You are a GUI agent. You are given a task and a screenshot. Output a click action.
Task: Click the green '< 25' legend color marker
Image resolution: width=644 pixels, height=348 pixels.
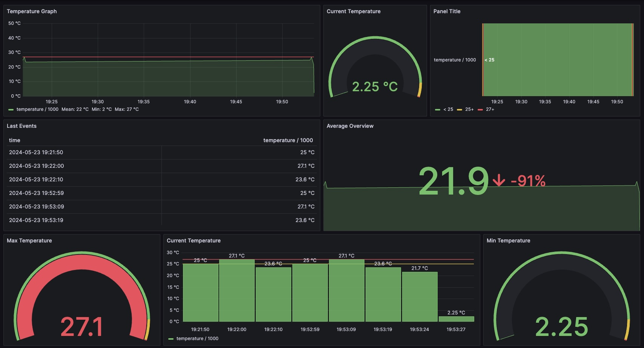(438, 109)
